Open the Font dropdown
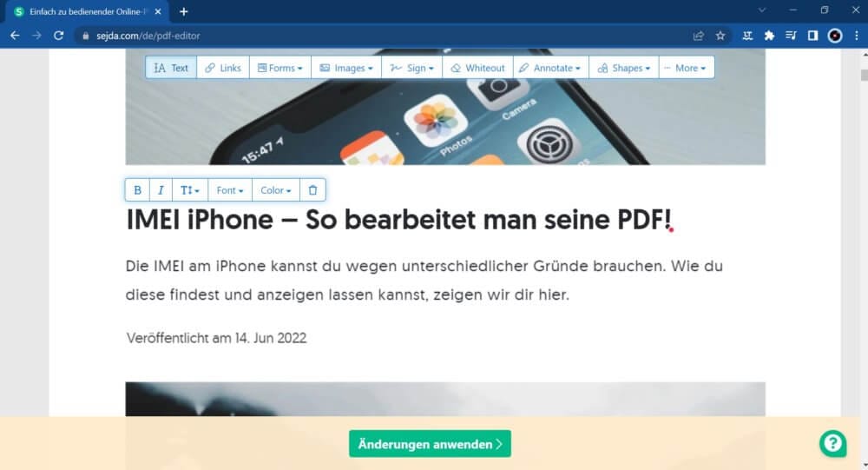This screenshot has width=868, height=470. (230, 190)
